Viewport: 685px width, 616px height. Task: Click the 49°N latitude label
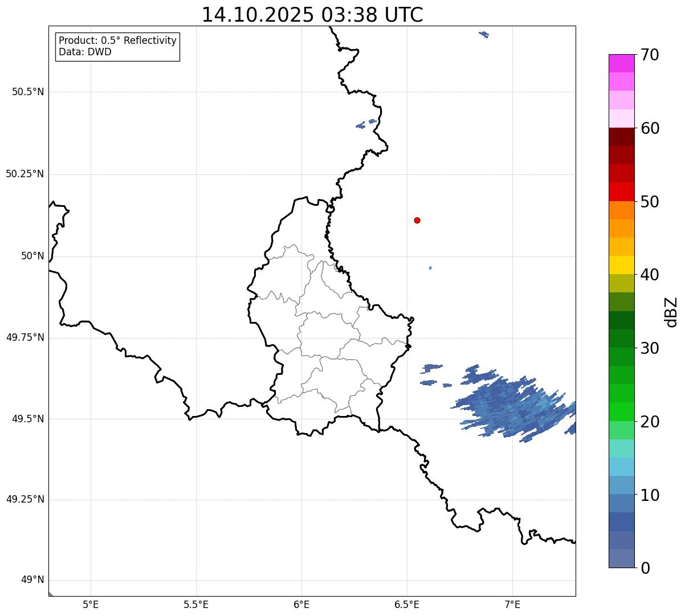coord(32,580)
